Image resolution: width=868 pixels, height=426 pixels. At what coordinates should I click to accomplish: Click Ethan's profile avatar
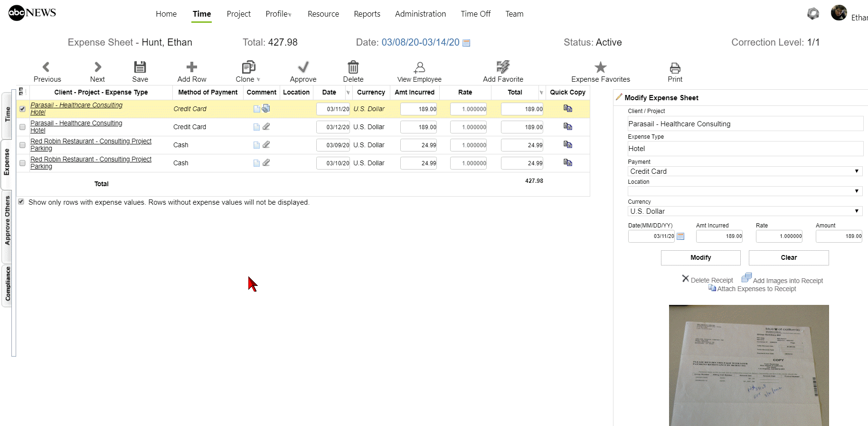coord(839,13)
